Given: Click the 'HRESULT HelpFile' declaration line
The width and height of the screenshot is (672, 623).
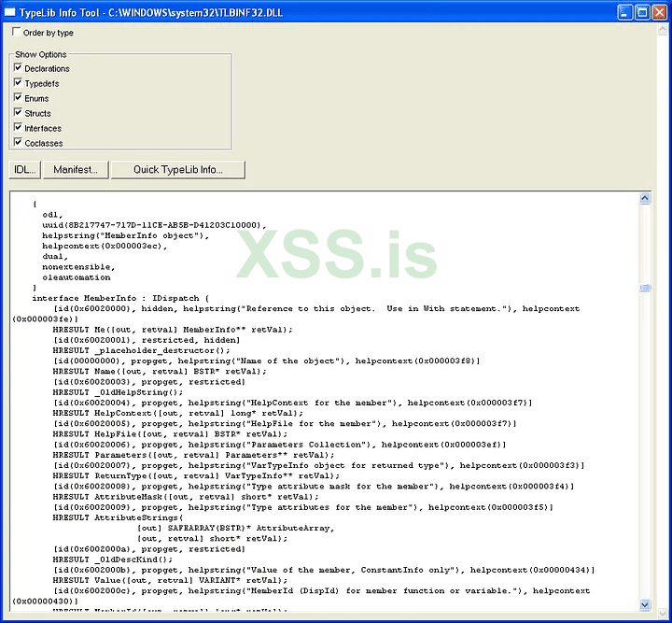Looking at the screenshot, I should [170, 434].
